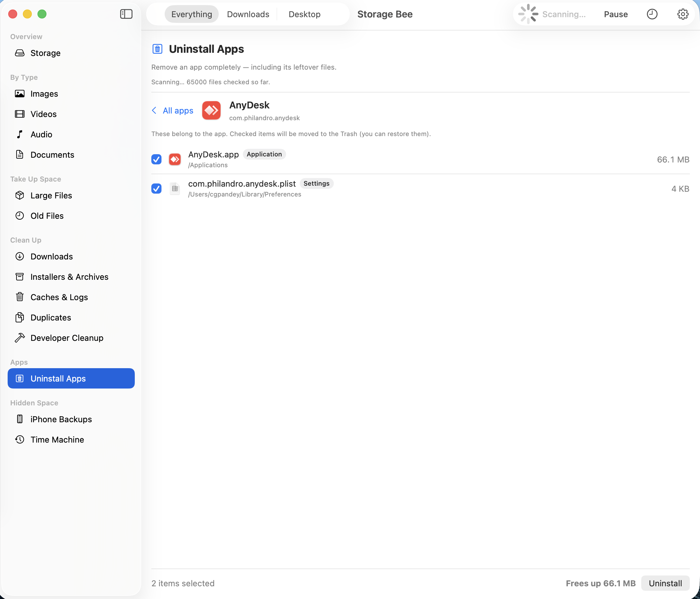Click the small AnyDesk.app row icon
Image resolution: width=700 pixels, height=599 pixels.
(175, 159)
